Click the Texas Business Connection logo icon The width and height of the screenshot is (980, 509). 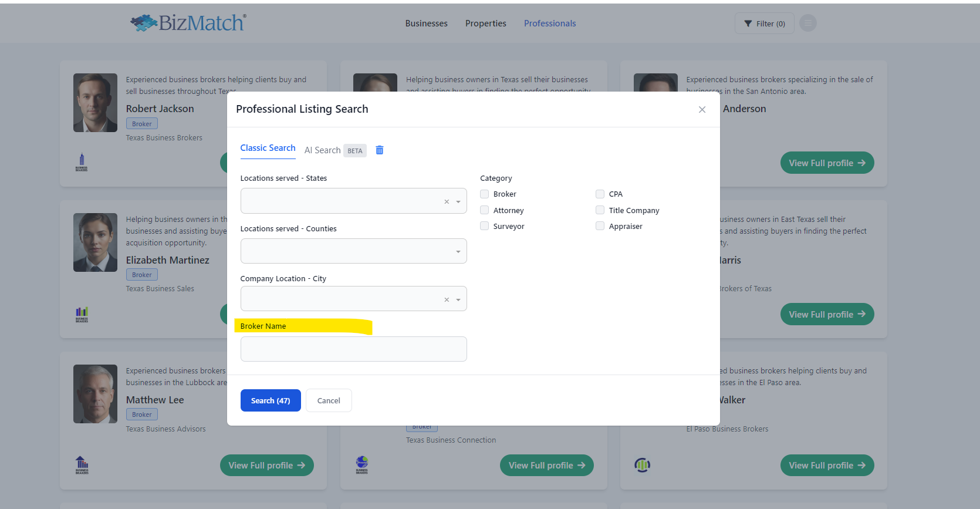click(362, 465)
